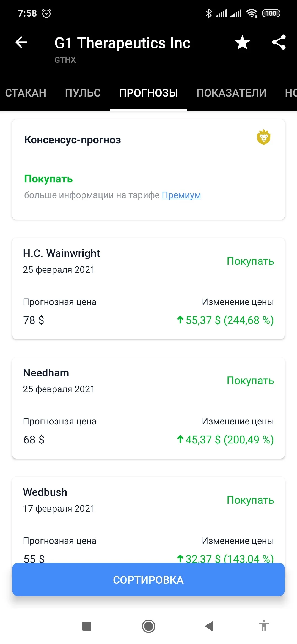The width and height of the screenshot is (297, 644).
Task: Select the Прогнозы tab
Action: point(148,93)
